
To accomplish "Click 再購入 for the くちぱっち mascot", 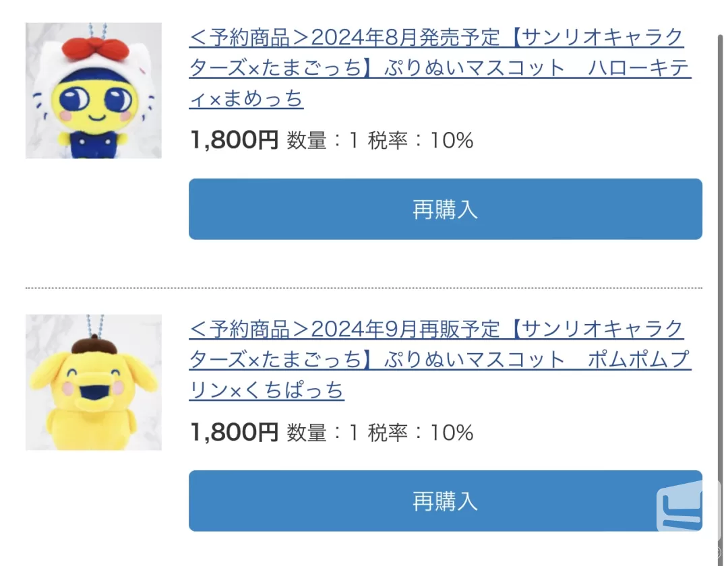I will (x=446, y=501).
